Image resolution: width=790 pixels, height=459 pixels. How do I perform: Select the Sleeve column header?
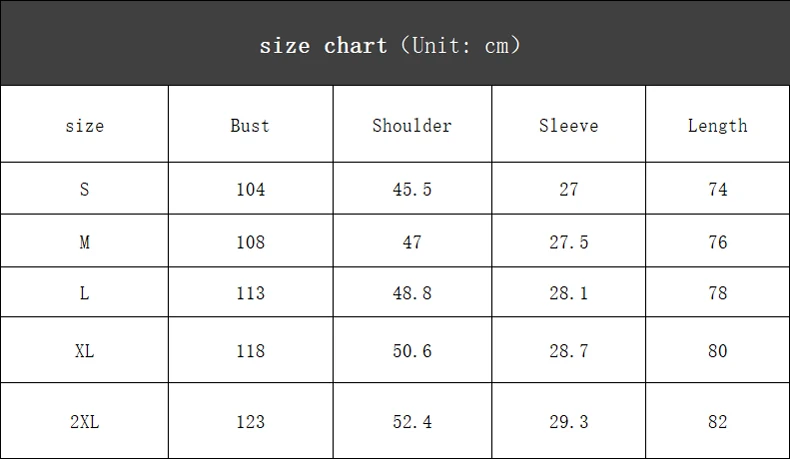(568, 125)
